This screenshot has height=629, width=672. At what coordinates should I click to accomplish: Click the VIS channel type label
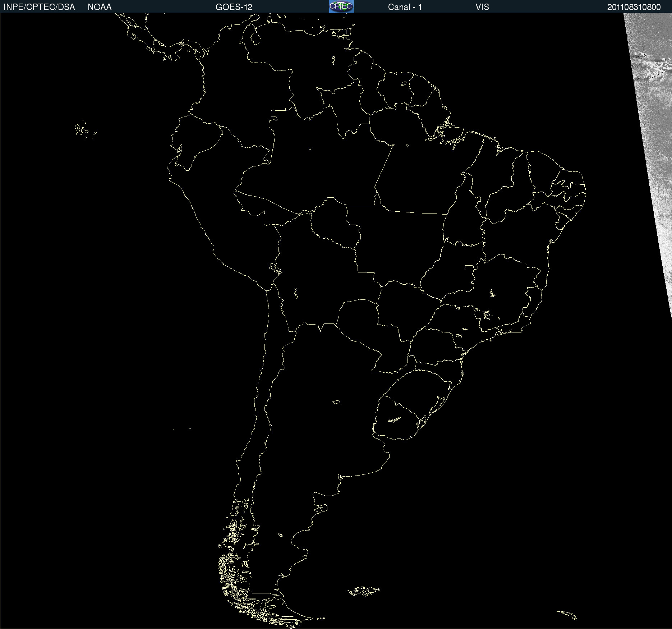click(x=482, y=7)
